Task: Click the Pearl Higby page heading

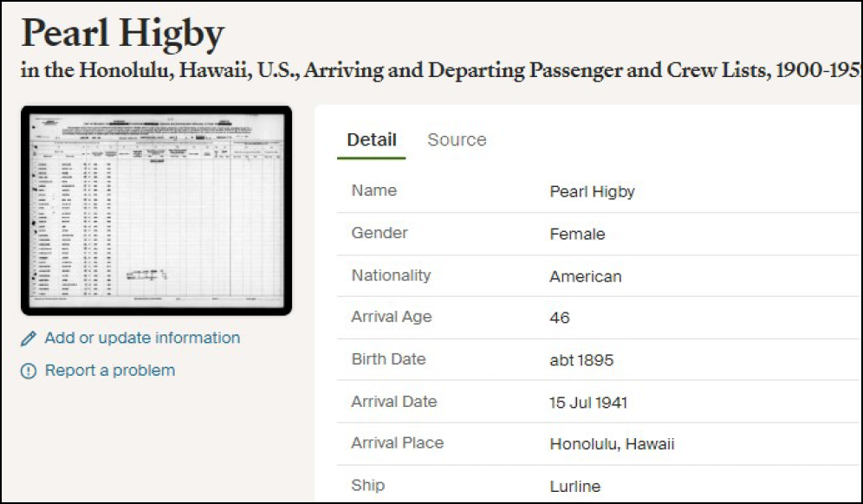Action: (122, 33)
